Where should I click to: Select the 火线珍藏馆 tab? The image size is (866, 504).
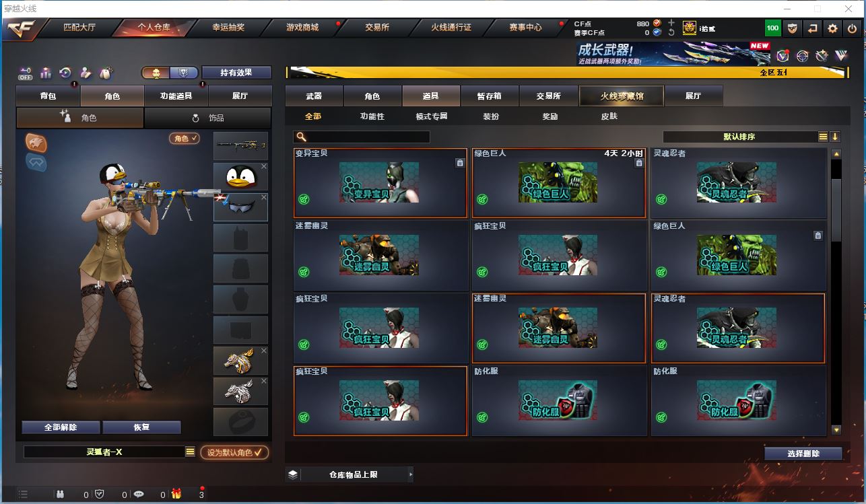[x=622, y=96]
